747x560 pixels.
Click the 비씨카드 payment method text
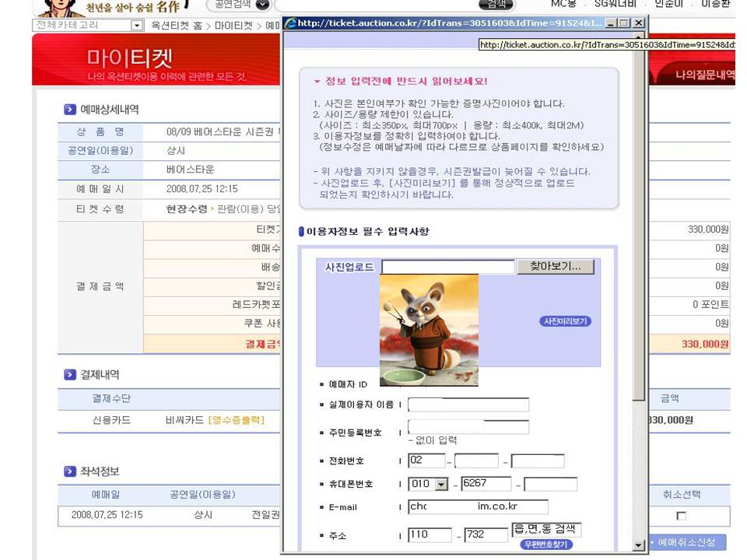184,420
